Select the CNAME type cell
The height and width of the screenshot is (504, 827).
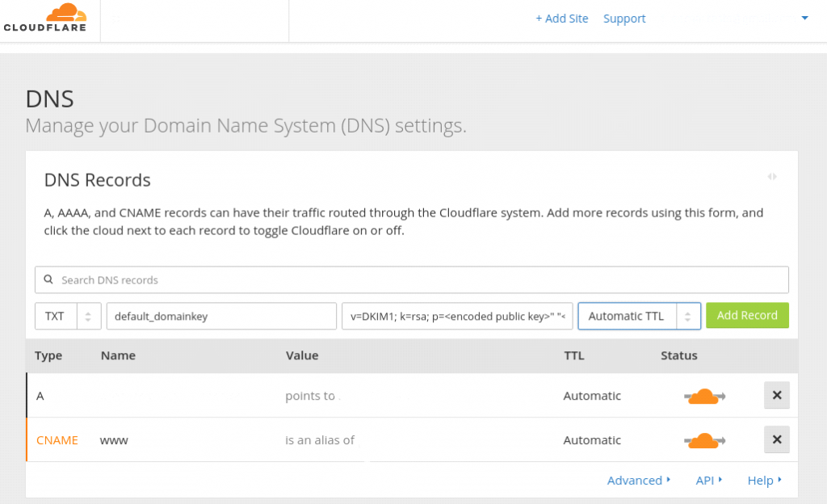point(57,440)
